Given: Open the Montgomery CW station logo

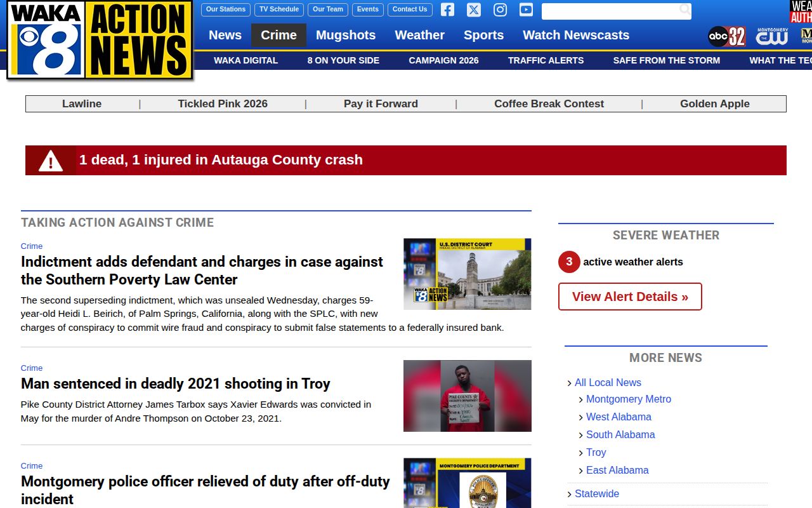Looking at the screenshot, I should [772, 36].
